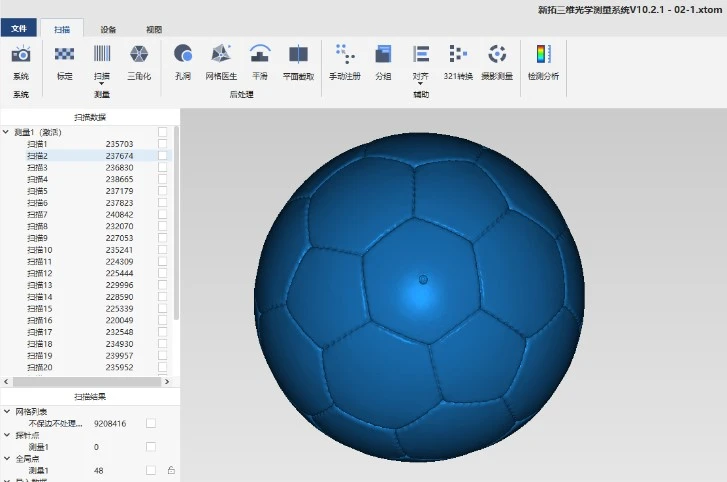Select 扫描6 in the scan list
This screenshot has width=727, height=482.
click(x=37, y=203)
